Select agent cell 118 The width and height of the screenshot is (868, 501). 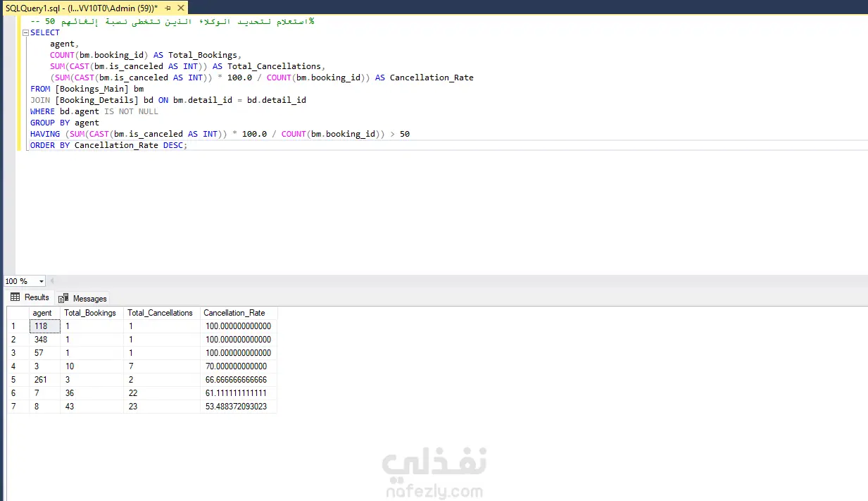tap(44, 326)
